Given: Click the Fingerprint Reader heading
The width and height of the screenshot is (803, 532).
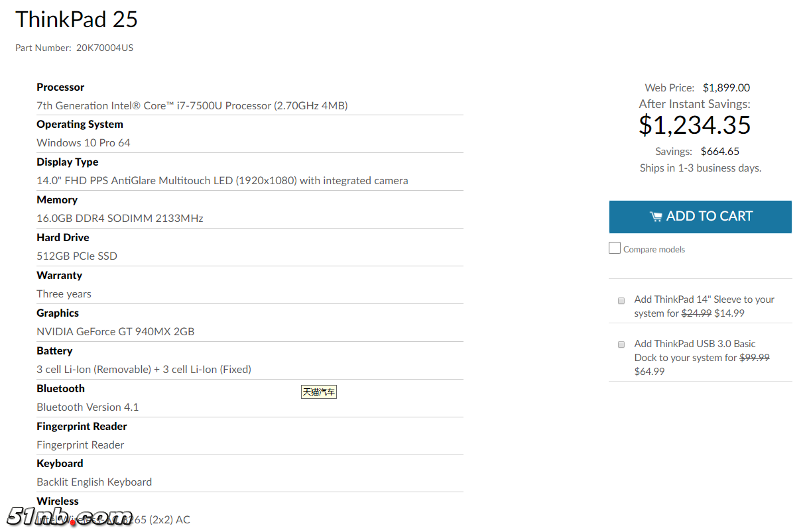Looking at the screenshot, I should pos(82,426).
